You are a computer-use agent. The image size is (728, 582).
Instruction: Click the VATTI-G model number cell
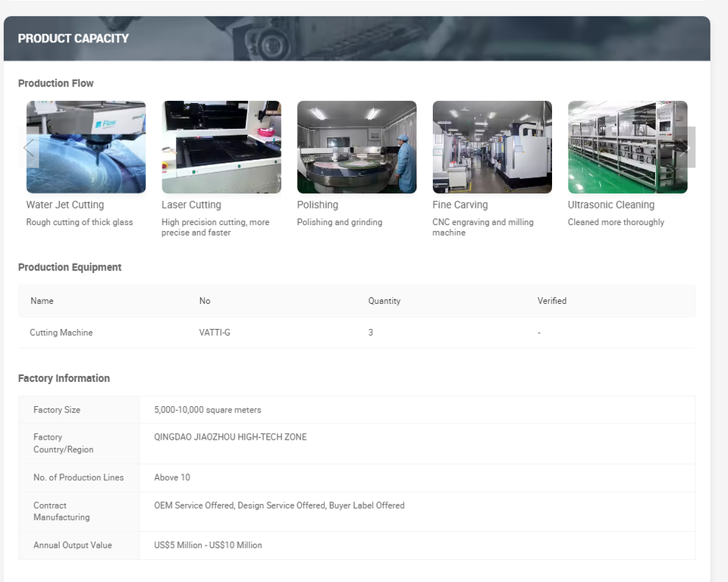pos(215,333)
